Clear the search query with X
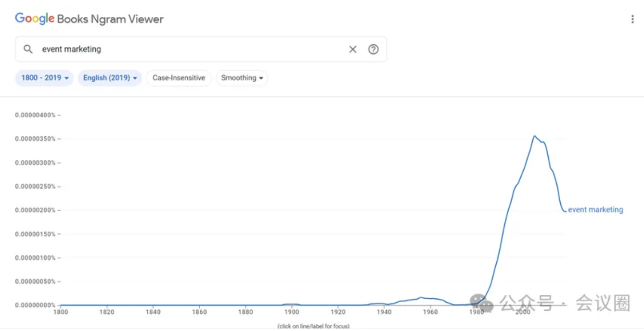 coord(353,49)
